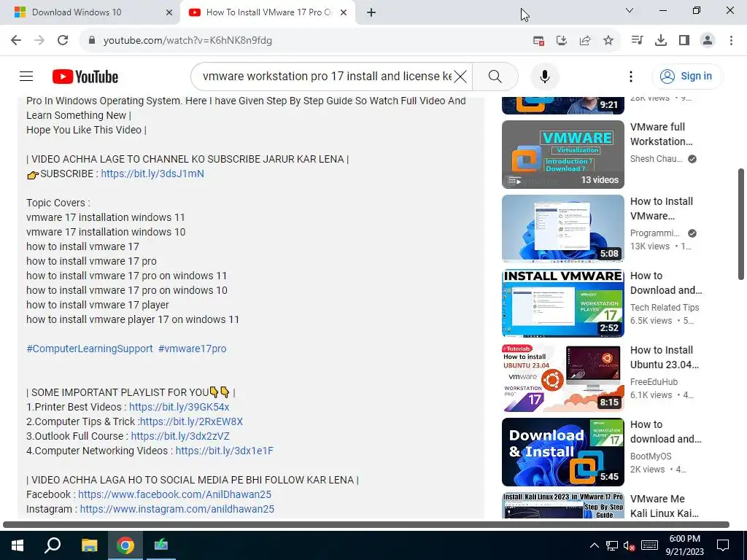Close the Download Windows 10 tab

pos(169,12)
